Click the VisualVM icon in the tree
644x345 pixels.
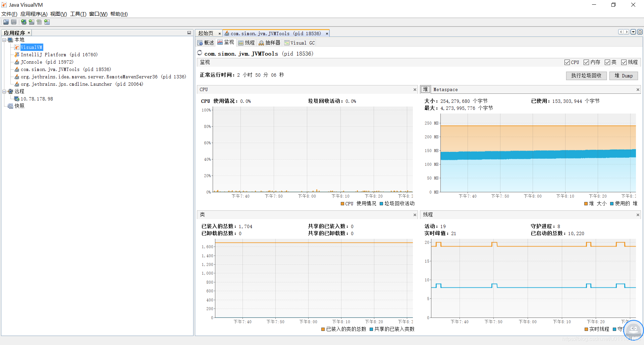coord(17,47)
